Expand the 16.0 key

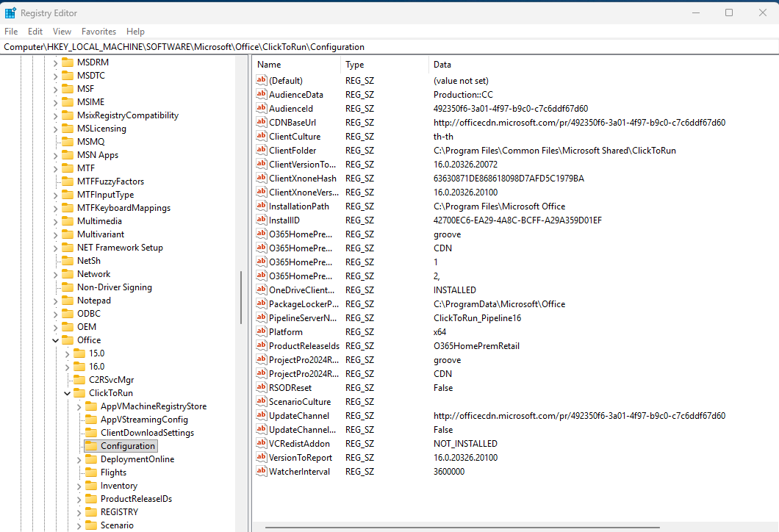(67, 367)
